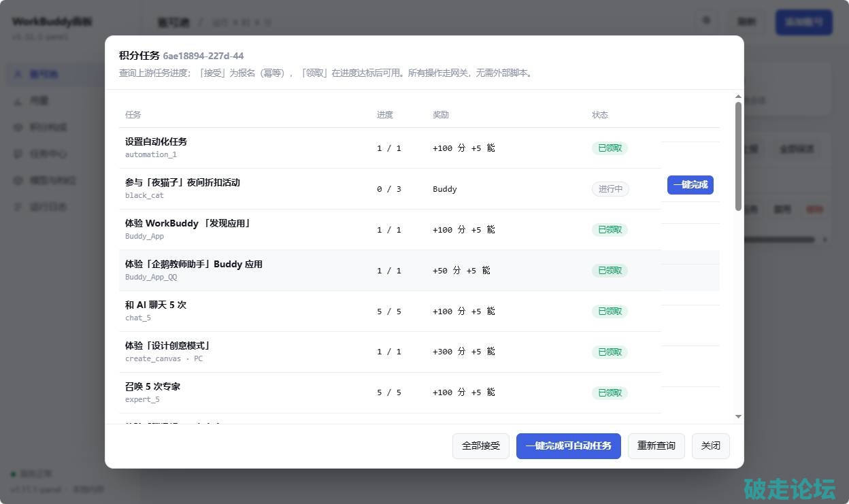Screen dimensions: 849x504
Task: Click 一键完成可自动任务 blue button
Action: (568, 446)
